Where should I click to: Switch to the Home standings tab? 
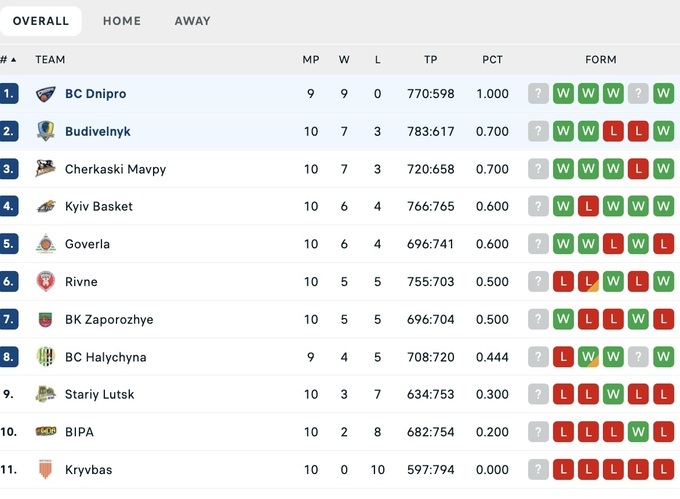point(122,21)
